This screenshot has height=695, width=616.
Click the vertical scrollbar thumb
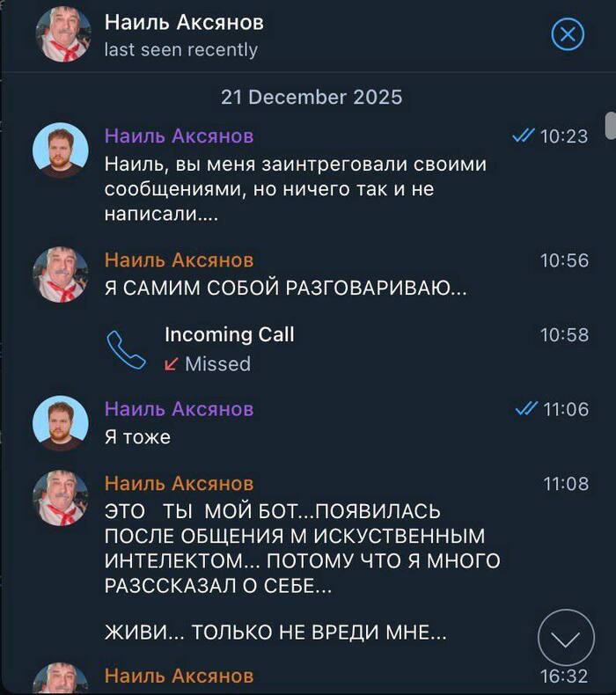[611, 126]
